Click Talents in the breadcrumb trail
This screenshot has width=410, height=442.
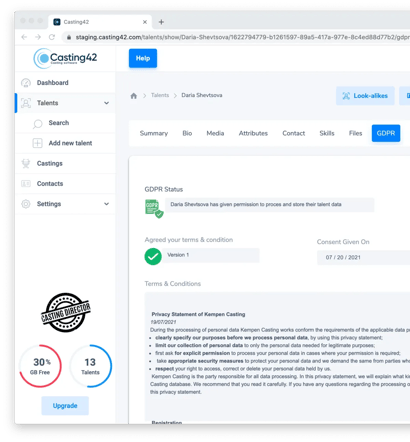pos(160,95)
